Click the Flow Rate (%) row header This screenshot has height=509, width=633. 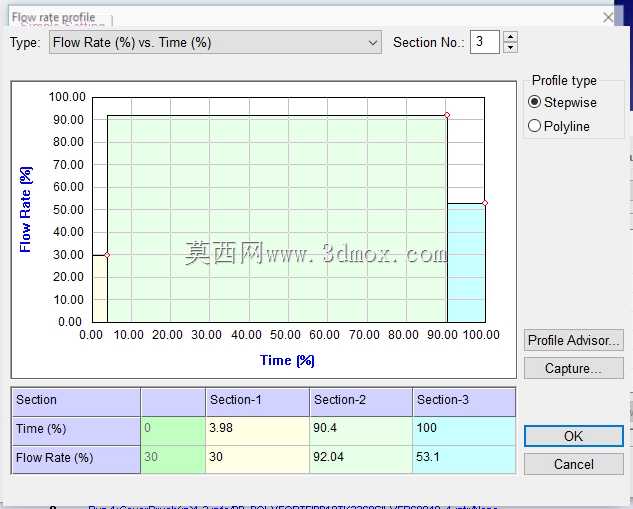(76, 459)
